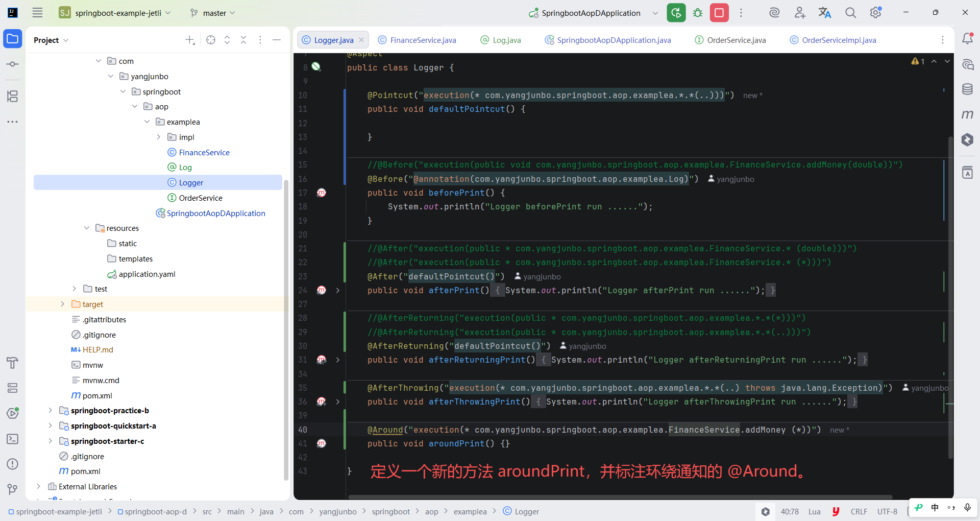Open IDE settings gear
Viewport: 980px width, 521px height.
[876, 13]
